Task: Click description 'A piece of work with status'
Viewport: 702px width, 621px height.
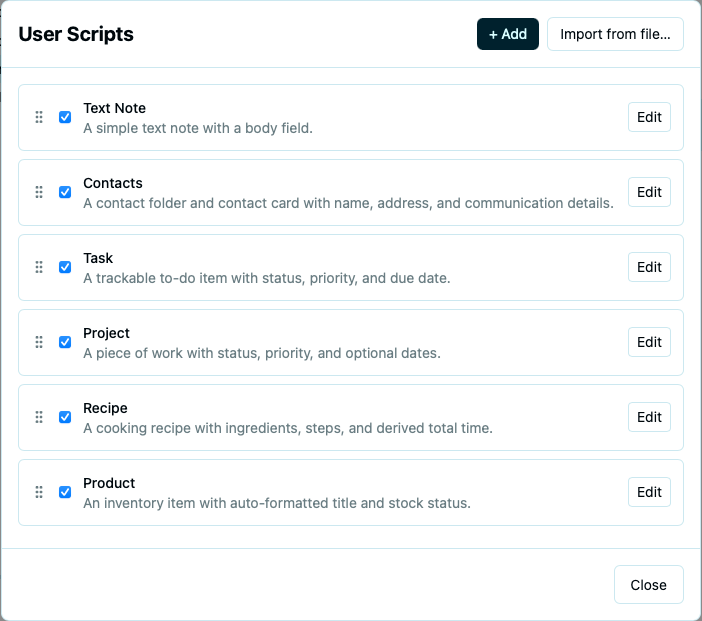Action: pos(262,353)
